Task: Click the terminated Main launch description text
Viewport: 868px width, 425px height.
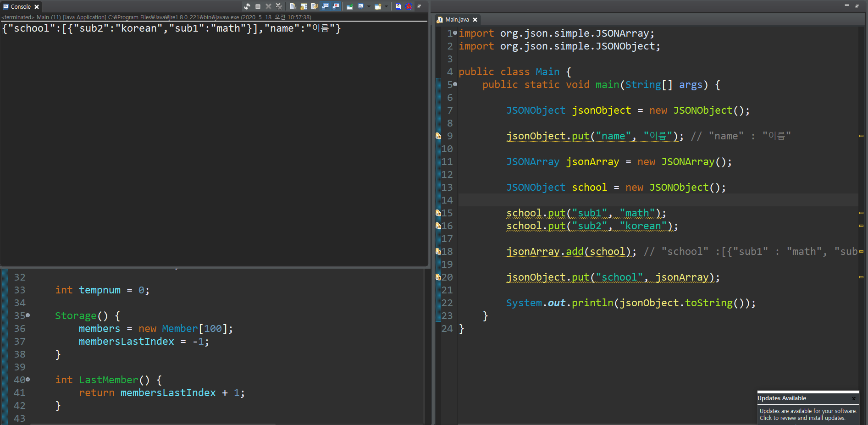Action: (156, 17)
